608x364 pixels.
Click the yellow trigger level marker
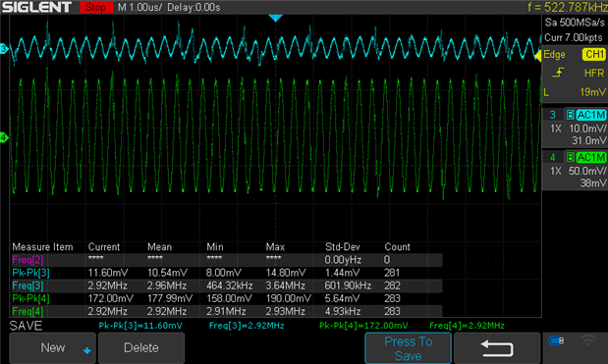(538, 56)
